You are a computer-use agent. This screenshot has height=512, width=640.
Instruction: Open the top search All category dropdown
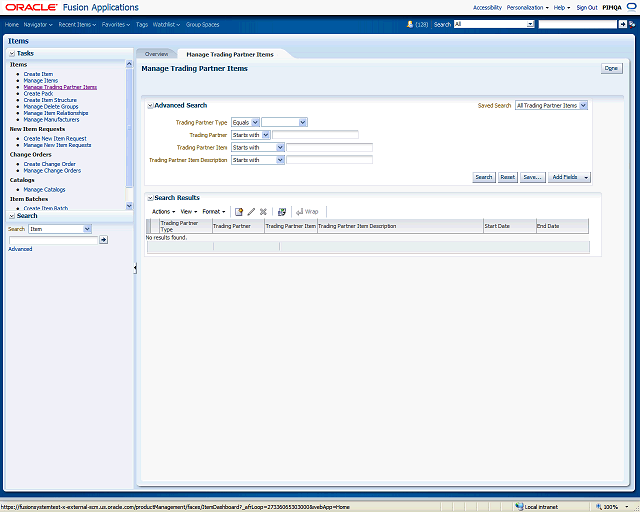(x=530, y=24)
